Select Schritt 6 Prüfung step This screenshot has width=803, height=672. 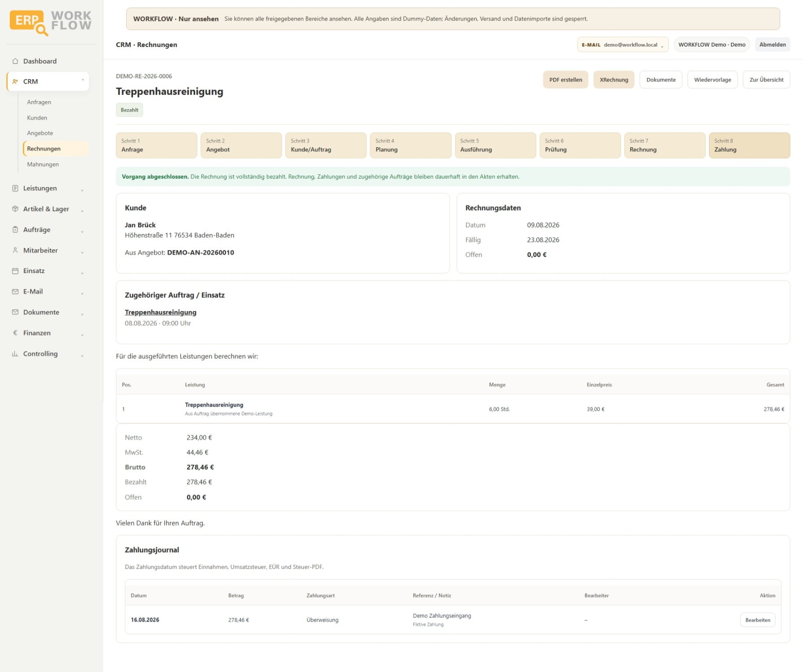click(x=580, y=145)
